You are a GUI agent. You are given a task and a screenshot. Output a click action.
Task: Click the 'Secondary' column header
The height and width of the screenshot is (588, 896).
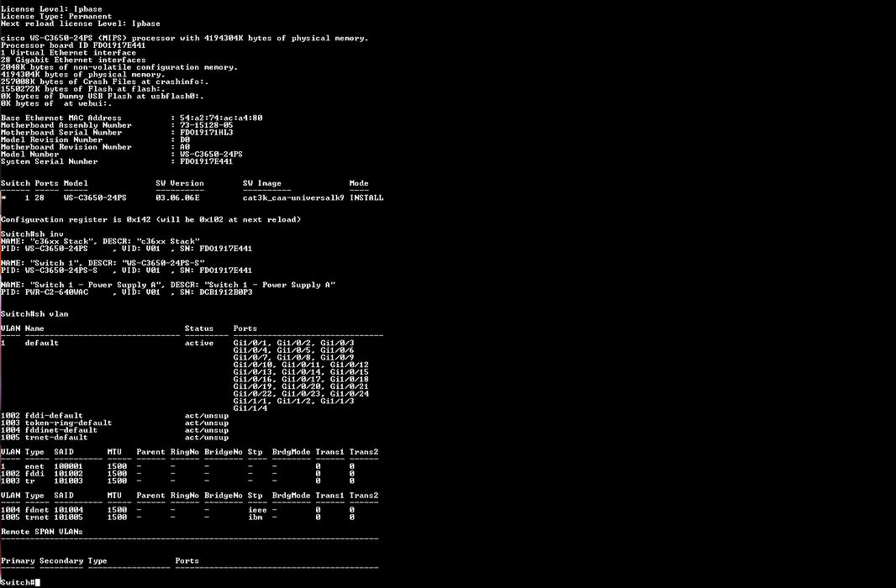point(61,560)
